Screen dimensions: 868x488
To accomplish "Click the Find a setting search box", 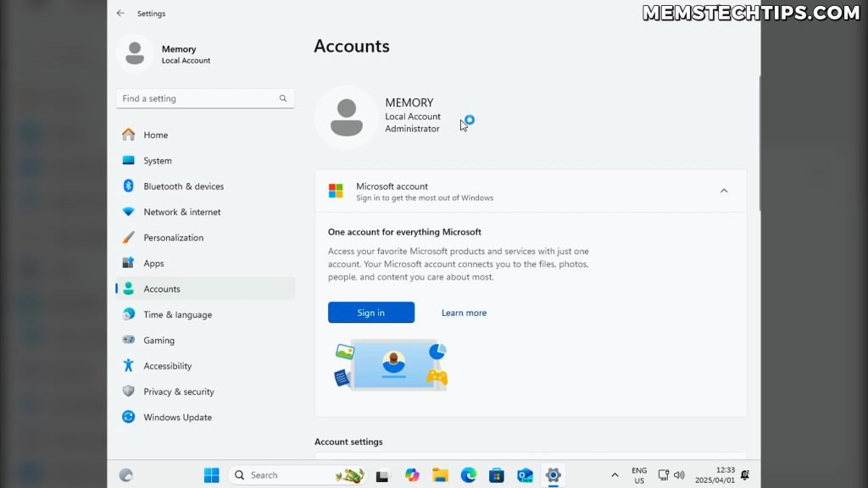I will click(x=203, y=98).
